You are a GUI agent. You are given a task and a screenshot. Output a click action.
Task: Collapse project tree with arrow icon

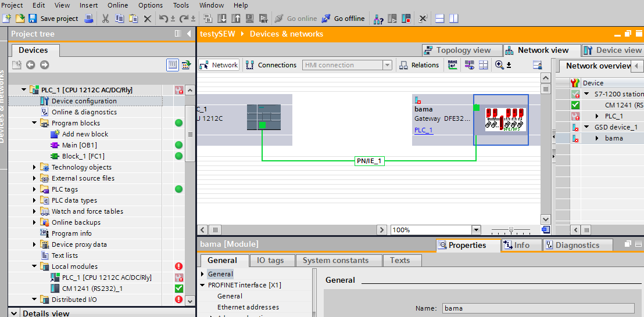189,34
